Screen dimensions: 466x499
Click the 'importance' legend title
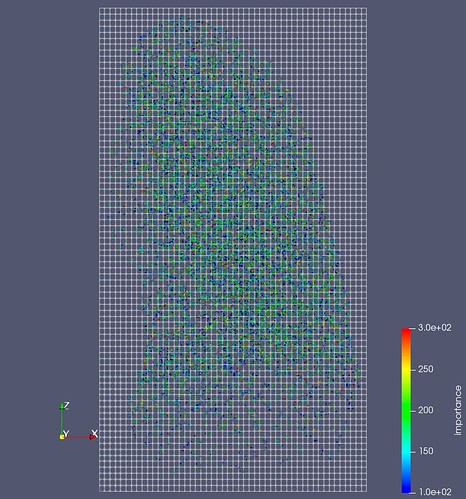point(458,410)
